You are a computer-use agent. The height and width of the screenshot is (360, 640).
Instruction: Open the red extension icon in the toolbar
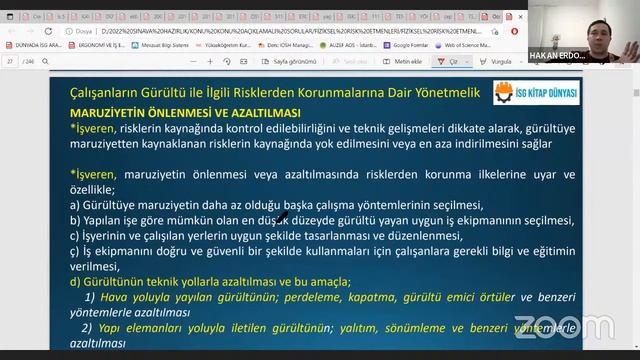(514, 31)
